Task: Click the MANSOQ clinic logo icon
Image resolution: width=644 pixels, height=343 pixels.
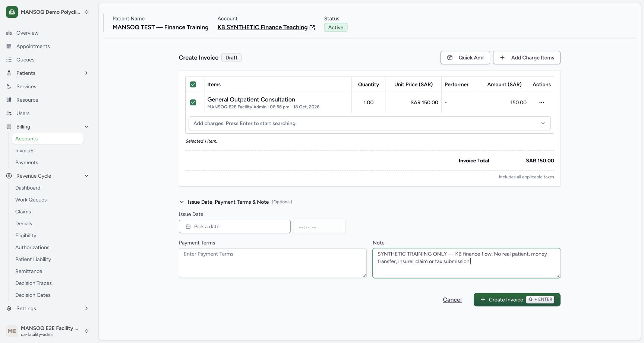Action: pos(12,12)
